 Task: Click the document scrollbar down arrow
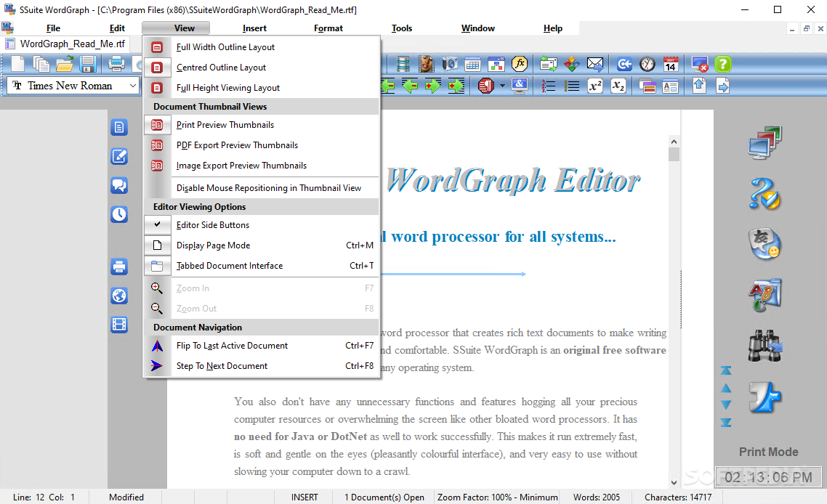pyautogui.click(x=674, y=482)
